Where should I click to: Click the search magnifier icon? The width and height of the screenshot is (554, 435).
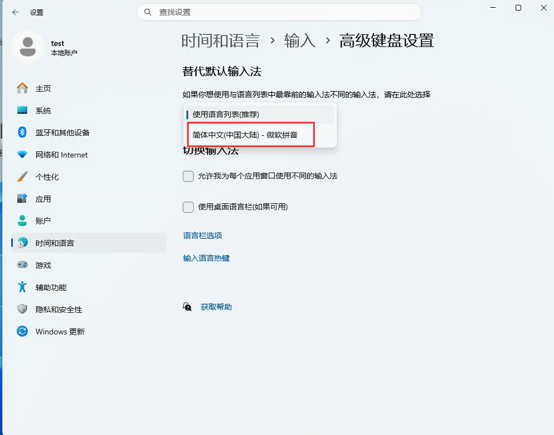148,12
